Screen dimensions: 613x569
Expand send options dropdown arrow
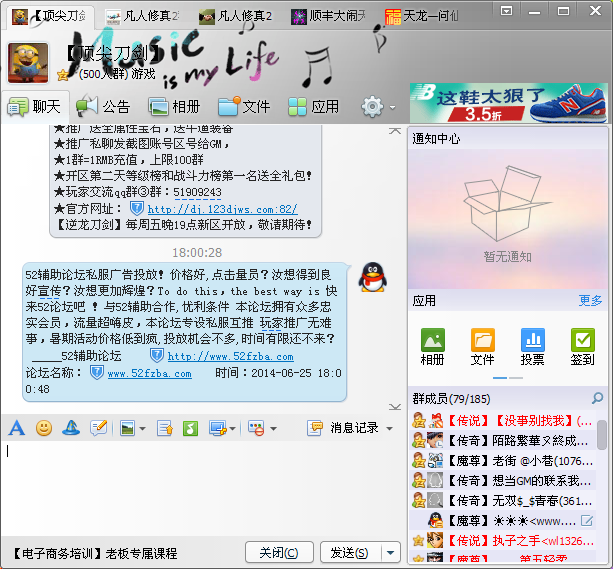[x=391, y=553]
